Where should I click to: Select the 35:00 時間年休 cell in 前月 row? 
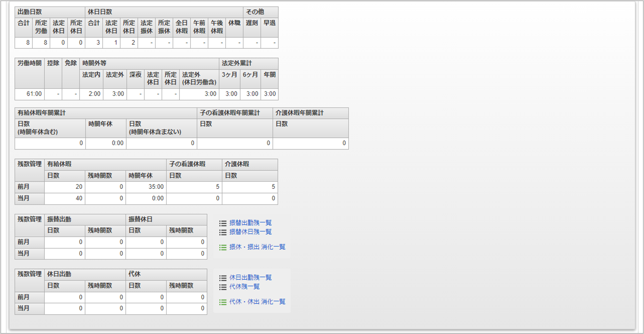coord(146,187)
